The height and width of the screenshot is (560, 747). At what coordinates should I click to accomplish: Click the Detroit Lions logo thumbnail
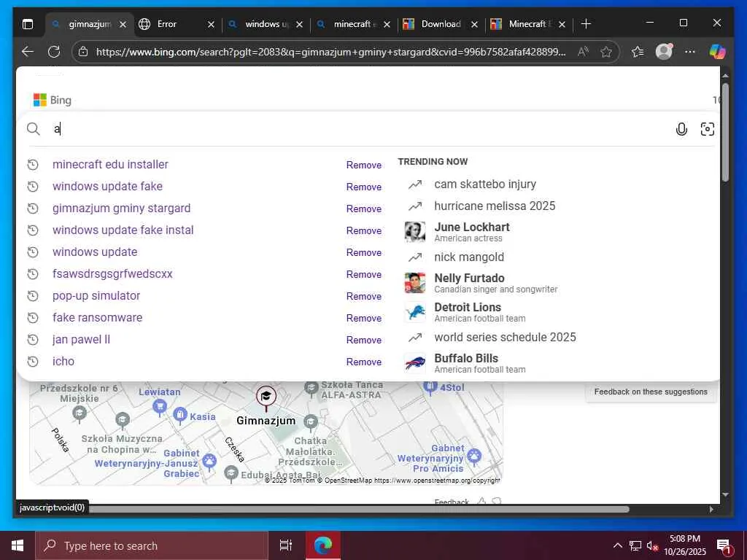(415, 312)
